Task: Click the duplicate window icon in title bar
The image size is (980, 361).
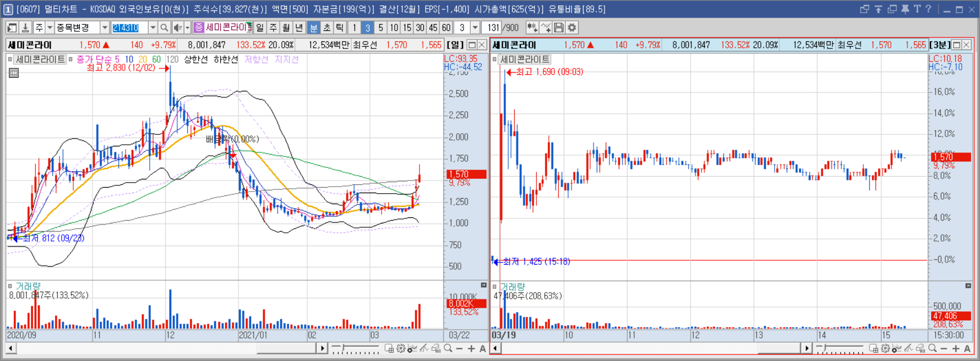Action: pos(892,9)
